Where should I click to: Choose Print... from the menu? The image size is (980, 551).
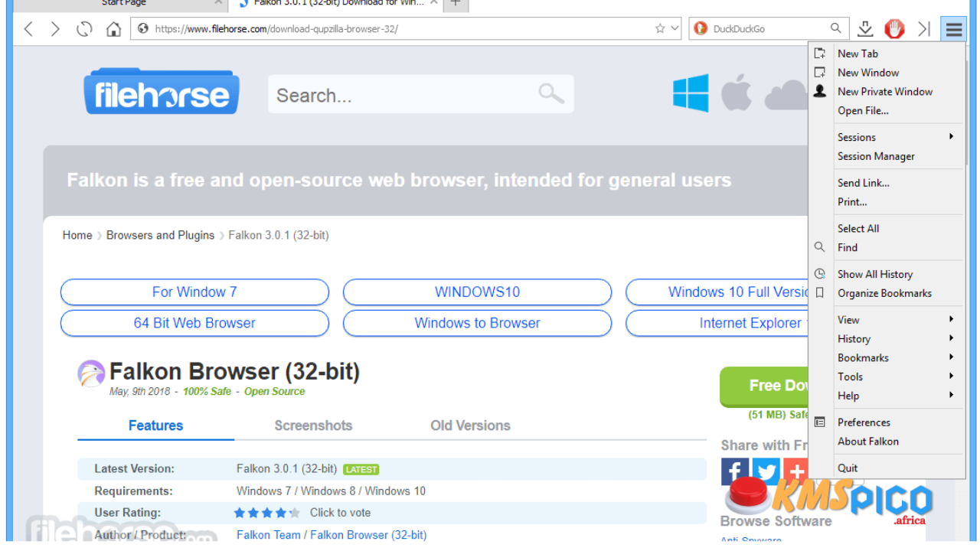[x=887, y=202]
